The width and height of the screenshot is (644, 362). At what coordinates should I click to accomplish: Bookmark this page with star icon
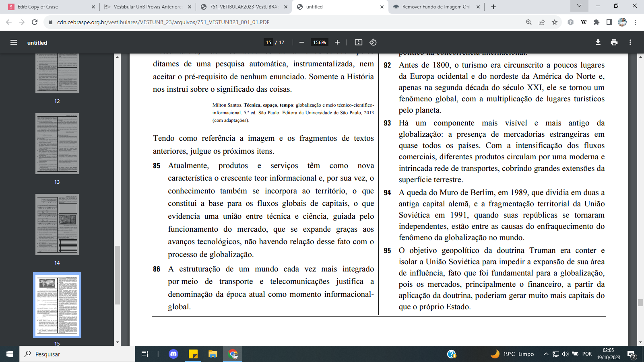555,22
